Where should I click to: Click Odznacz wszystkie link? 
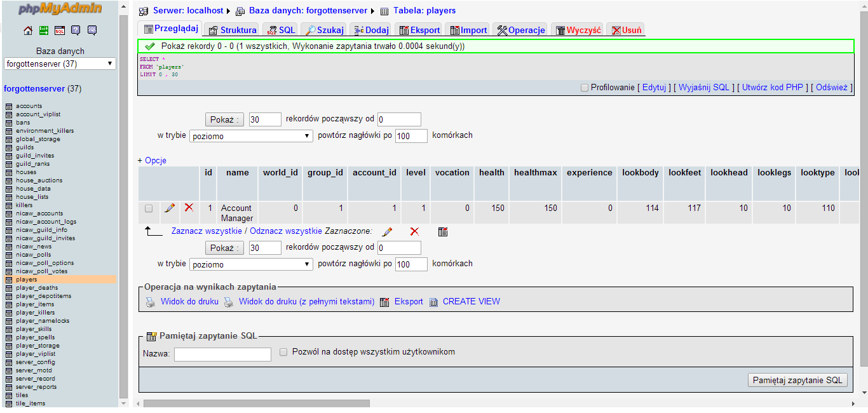[286, 231]
